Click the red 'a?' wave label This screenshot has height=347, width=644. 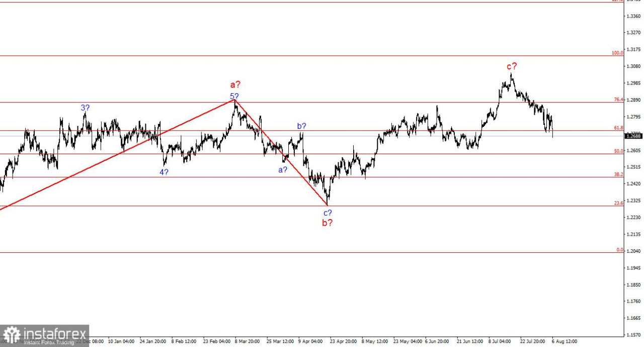point(235,85)
